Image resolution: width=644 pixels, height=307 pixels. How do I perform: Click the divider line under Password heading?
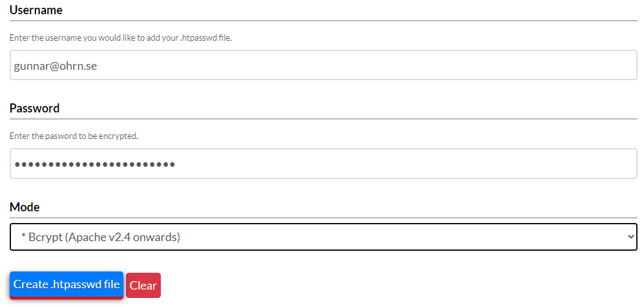click(323, 119)
